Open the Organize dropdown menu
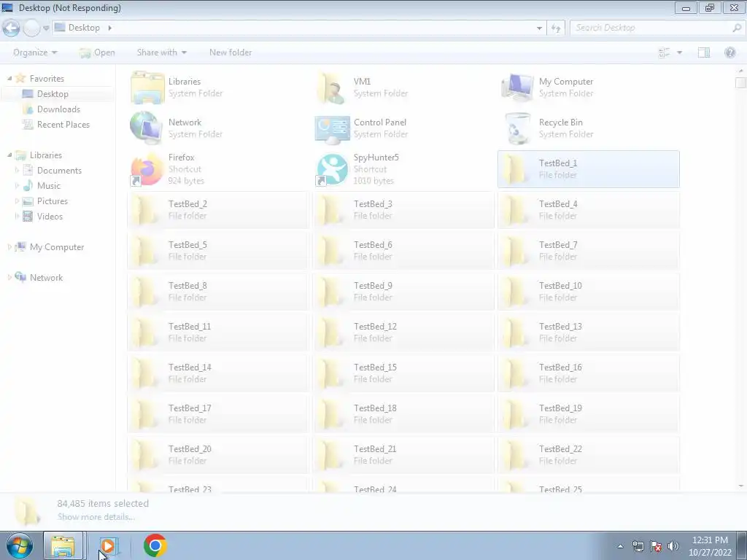747x560 pixels. click(35, 52)
